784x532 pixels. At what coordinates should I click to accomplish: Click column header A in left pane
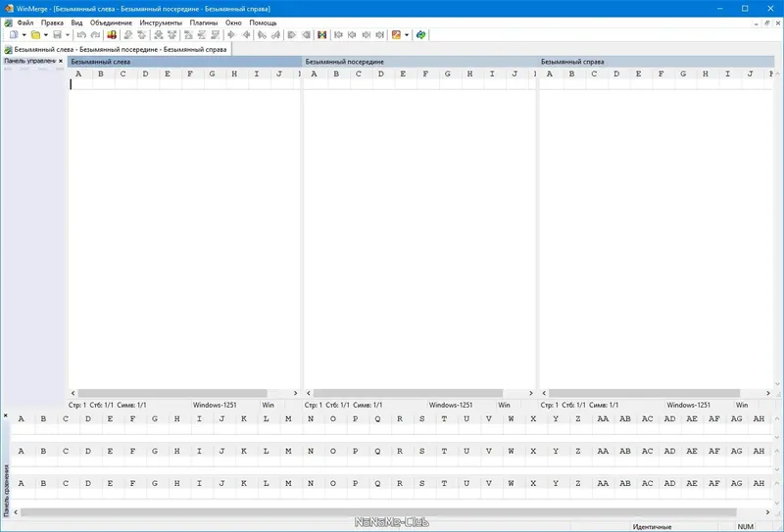pos(78,74)
